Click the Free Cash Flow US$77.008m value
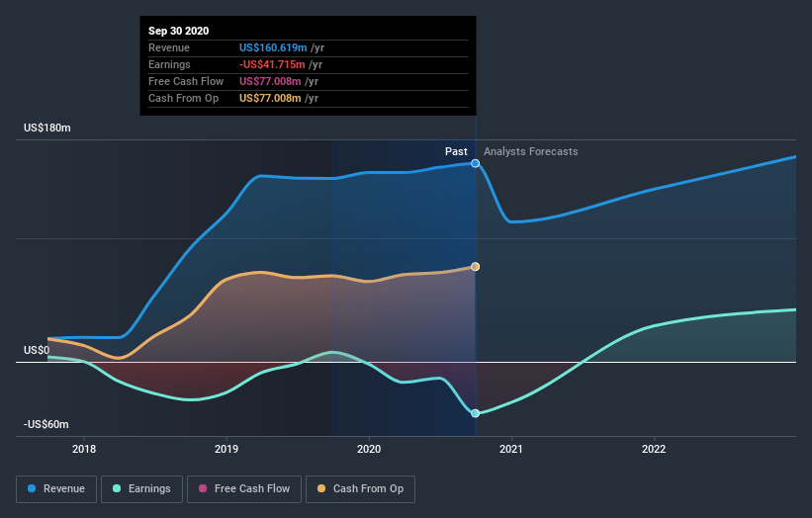Screen dimensions: 812x518 tap(270, 81)
